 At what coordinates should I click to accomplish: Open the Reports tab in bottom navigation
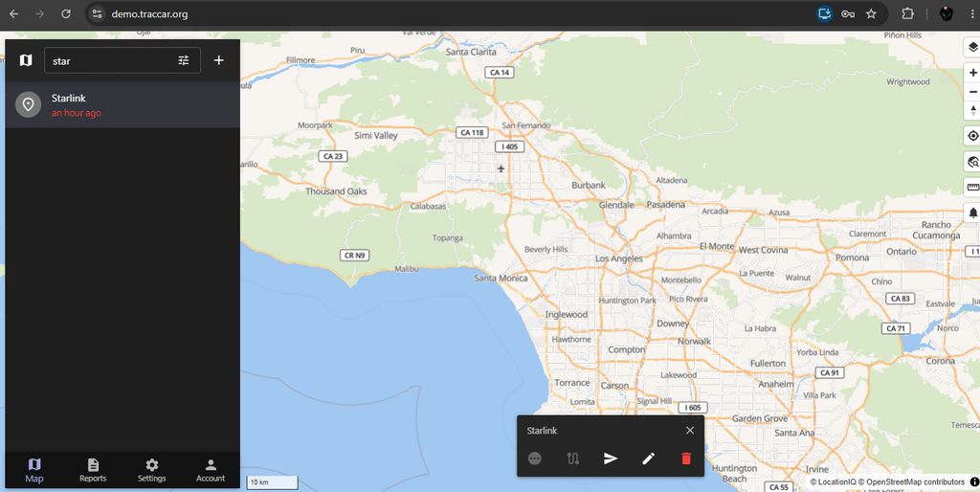pos(93,470)
